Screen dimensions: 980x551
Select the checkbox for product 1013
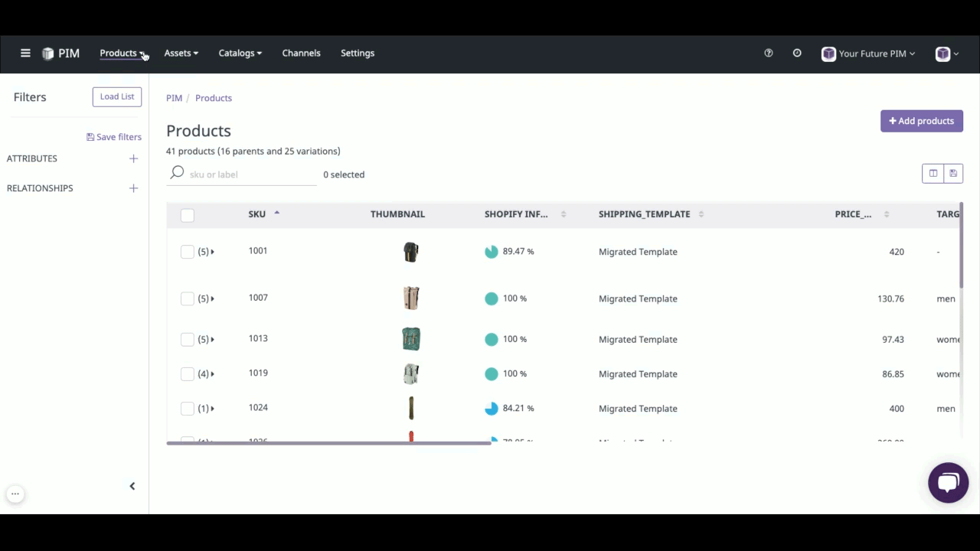click(187, 338)
